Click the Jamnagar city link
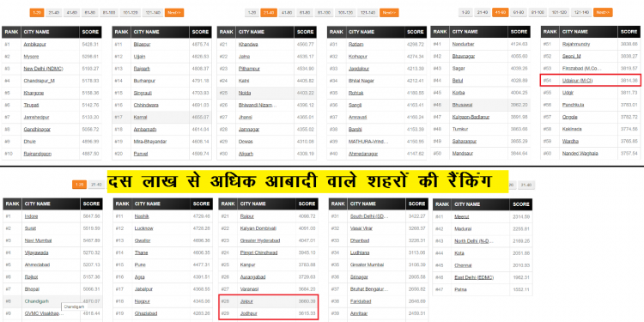Screen dimensions: 644x322 [x=249, y=130]
